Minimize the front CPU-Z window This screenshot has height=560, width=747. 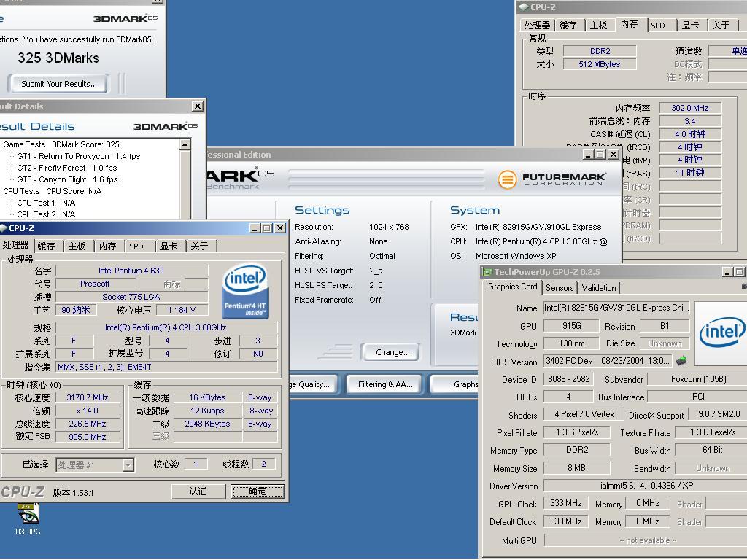[255, 228]
